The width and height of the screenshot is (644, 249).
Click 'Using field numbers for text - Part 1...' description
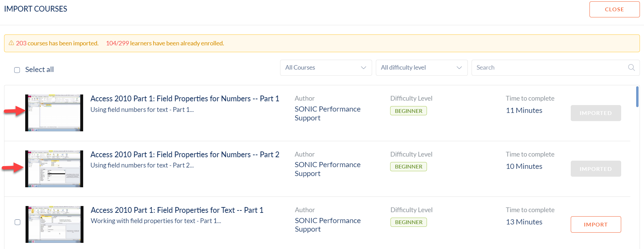click(142, 109)
